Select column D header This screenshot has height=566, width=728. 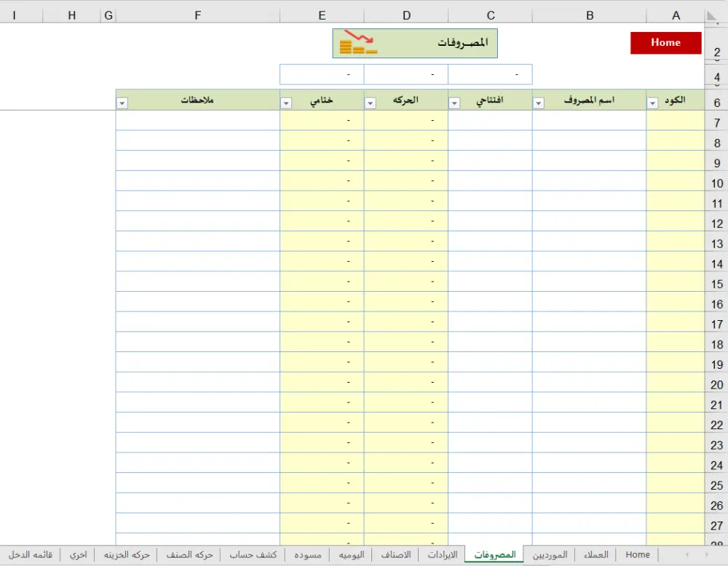[406, 15]
